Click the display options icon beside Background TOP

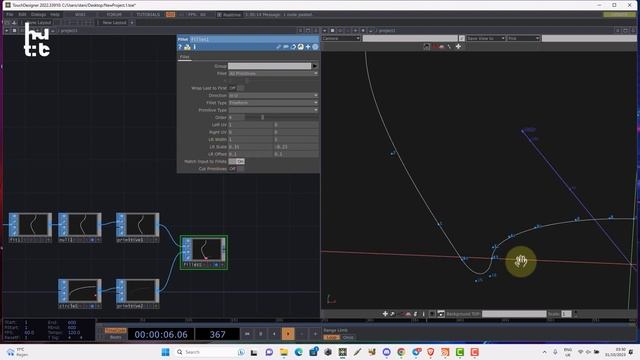click(441, 313)
